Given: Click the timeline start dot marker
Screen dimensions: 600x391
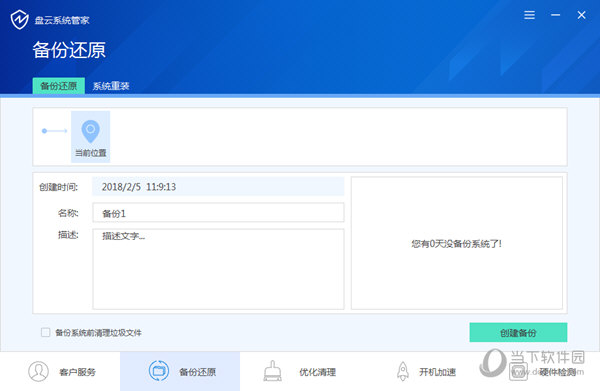Looking at the screenshot, I should tap(44, 131).
